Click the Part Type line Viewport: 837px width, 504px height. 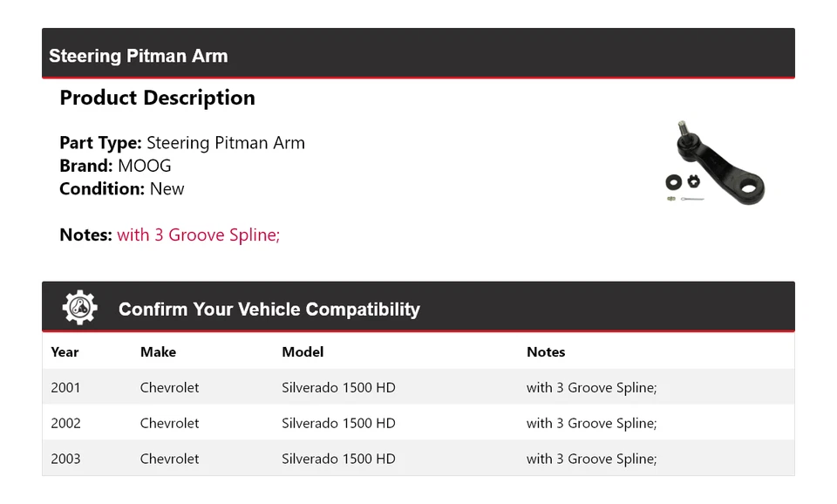182,143
